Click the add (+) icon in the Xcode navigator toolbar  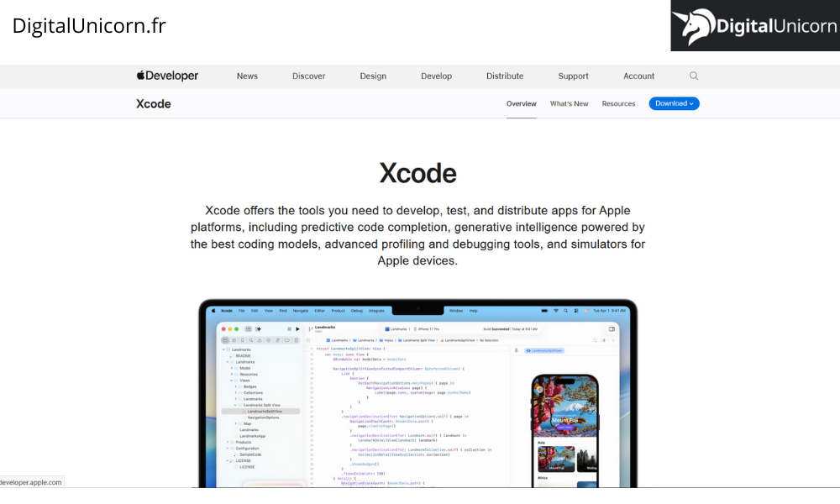257,329
